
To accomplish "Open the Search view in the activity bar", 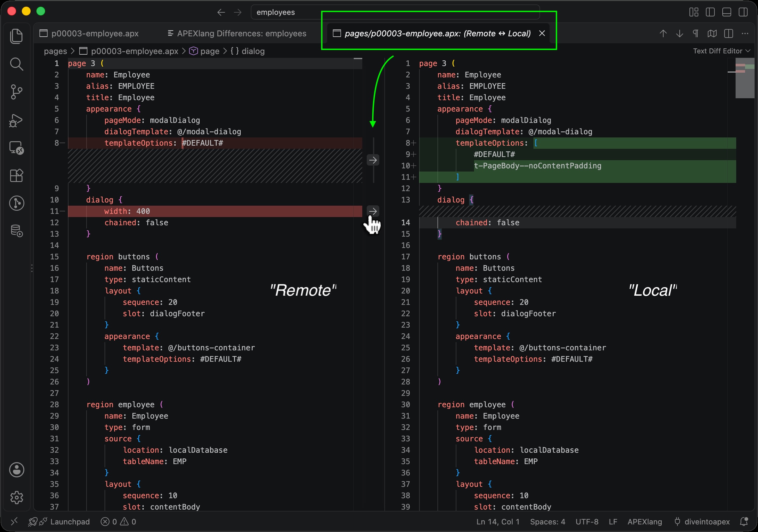I will [16, 64].
